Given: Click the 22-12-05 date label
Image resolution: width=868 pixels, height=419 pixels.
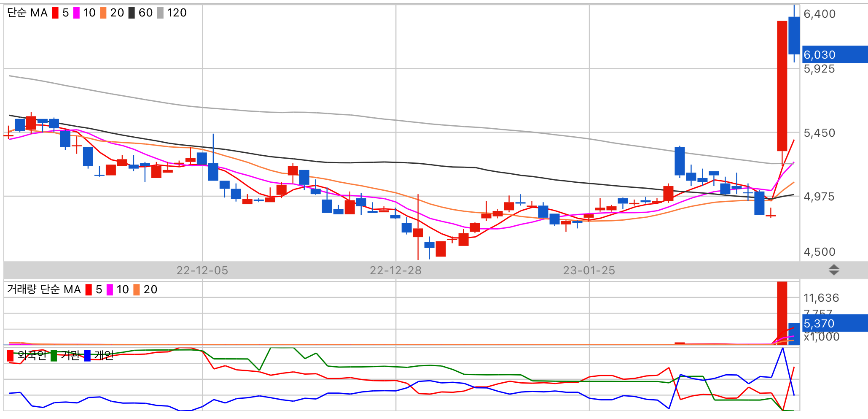Looking at the screenshot, I should point(202,270).
